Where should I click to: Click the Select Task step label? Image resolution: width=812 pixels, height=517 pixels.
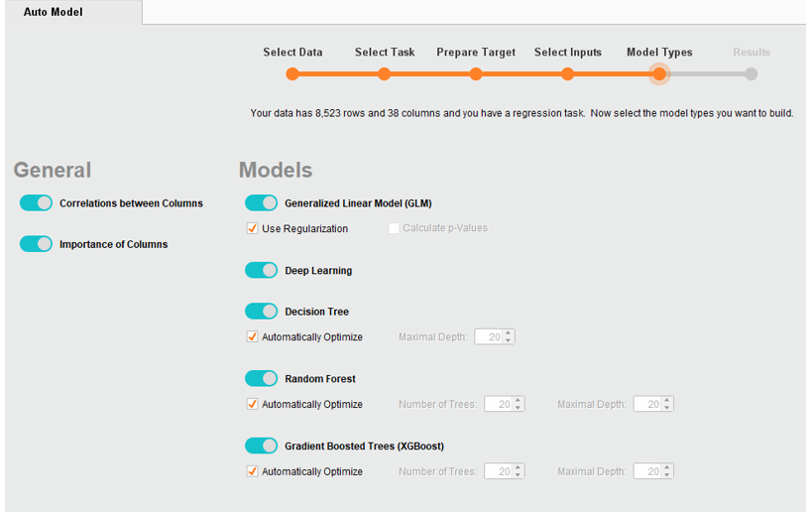[385, 53]
